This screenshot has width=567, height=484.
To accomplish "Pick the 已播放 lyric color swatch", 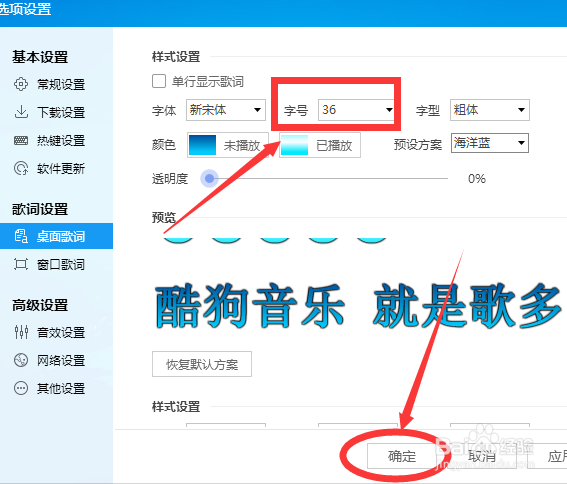I will pyautogui.click(x=294, y=145).
